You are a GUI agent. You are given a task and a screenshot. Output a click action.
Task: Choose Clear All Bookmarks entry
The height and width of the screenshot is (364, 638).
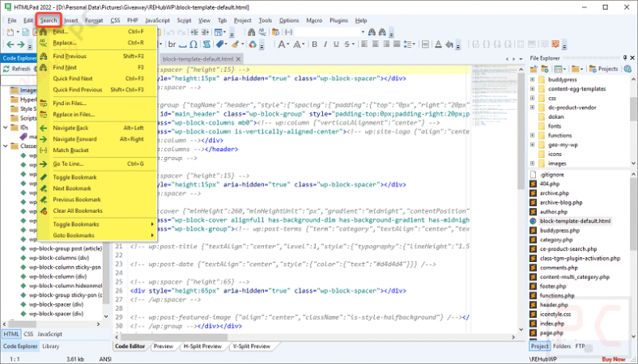tap(97, 210)
